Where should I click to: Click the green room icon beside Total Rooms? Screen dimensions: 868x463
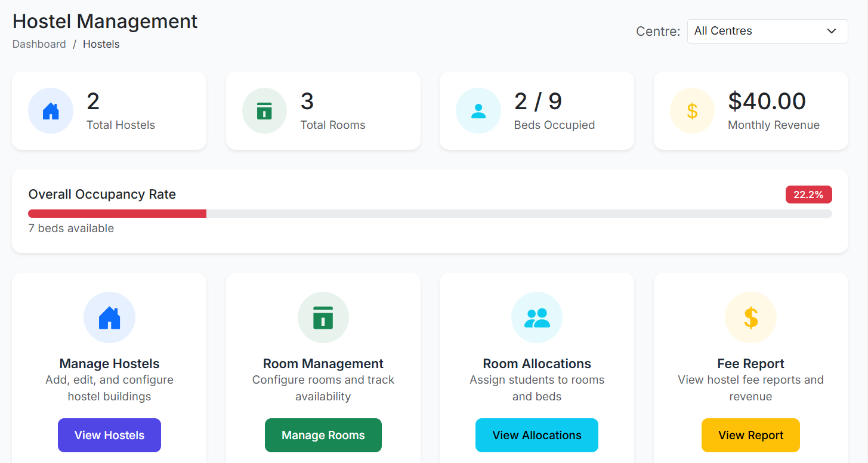tap(264, 110)
